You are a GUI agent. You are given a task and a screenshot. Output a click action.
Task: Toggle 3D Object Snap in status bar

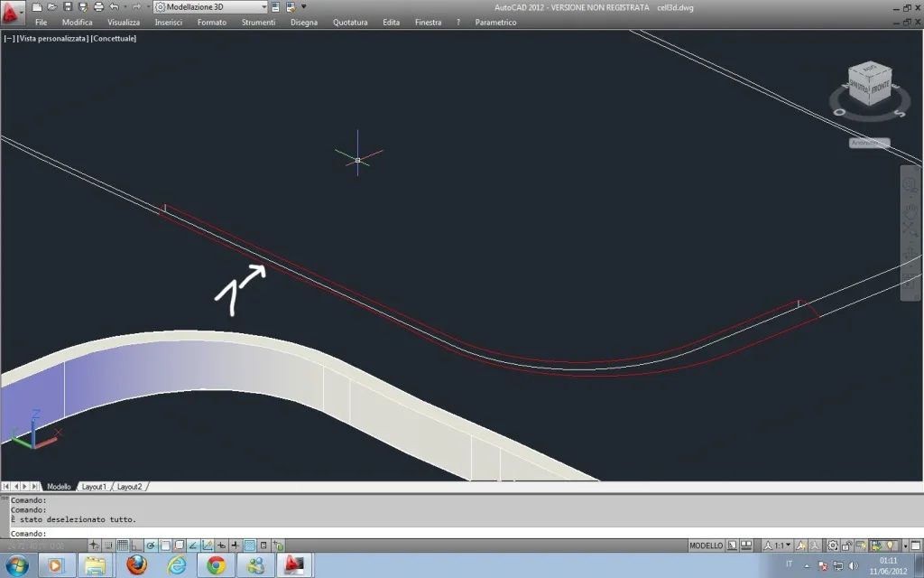point(180,545)
